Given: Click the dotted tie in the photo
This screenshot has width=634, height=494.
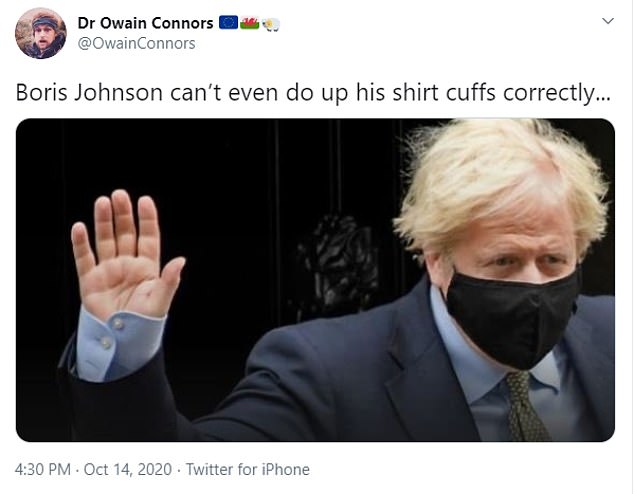Looking at the screenshot, I should tap(524, 406).
